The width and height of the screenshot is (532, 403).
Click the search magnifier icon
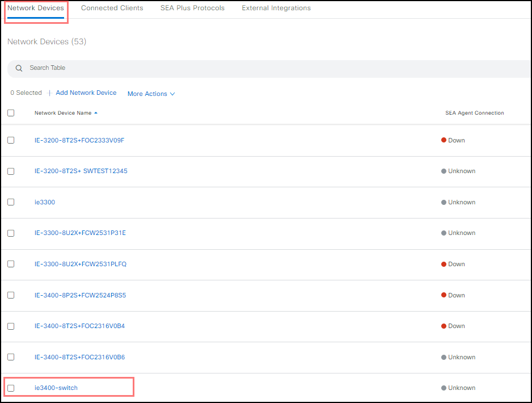click(x=19, y=68)
